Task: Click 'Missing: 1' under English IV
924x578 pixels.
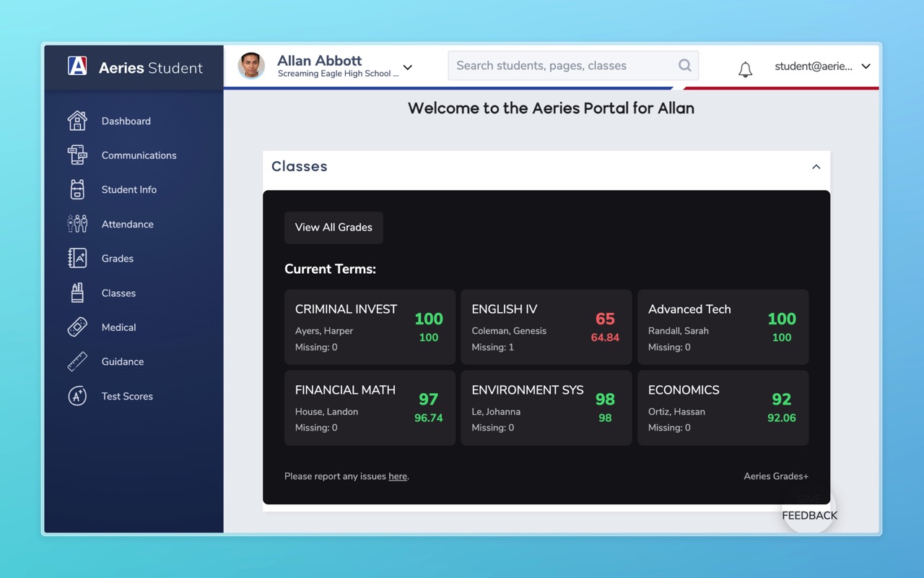Action: [x=493, y=348]
